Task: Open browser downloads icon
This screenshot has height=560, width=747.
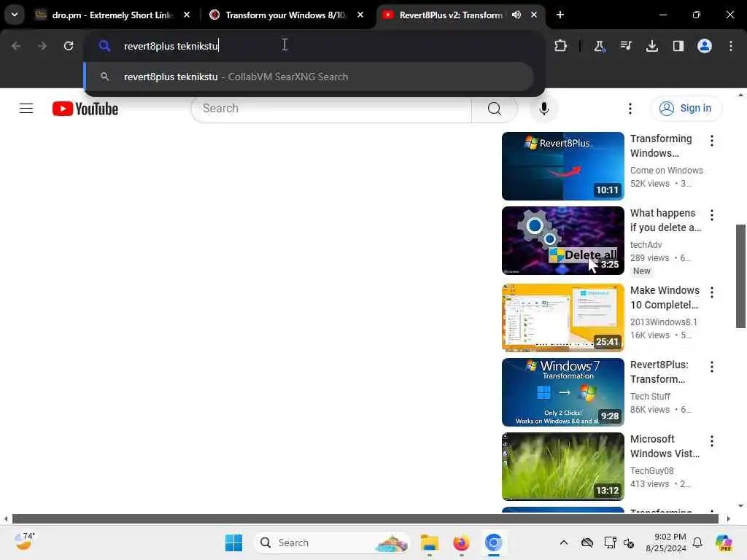Action: [x=652, y=46]
